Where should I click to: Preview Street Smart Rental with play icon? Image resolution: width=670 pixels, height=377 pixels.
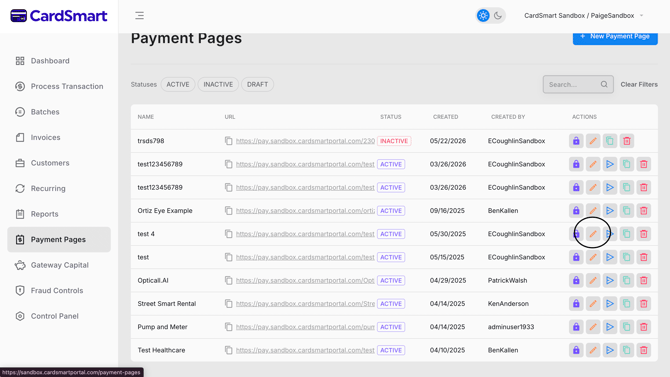[610, 303]
